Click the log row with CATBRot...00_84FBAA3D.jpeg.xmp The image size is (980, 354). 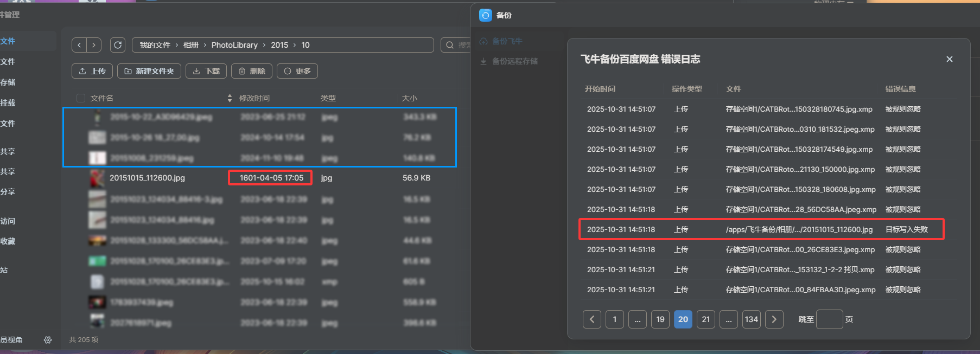coord(768,289)
